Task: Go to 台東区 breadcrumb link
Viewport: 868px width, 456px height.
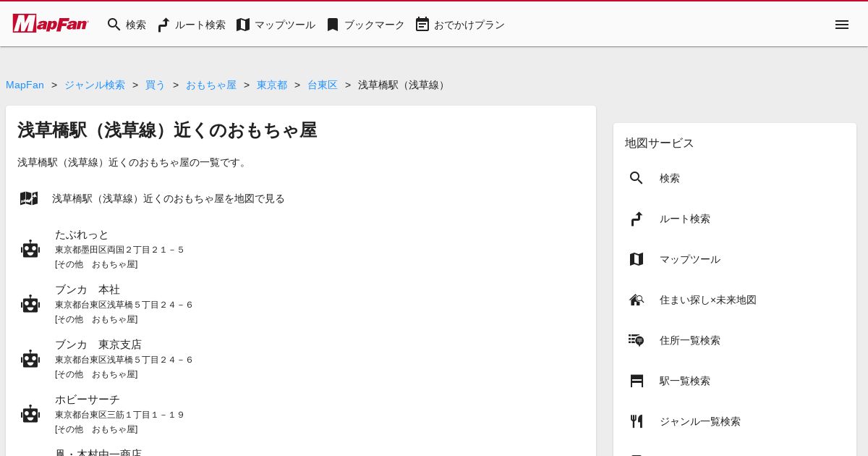Action: [x=323, y=85]
